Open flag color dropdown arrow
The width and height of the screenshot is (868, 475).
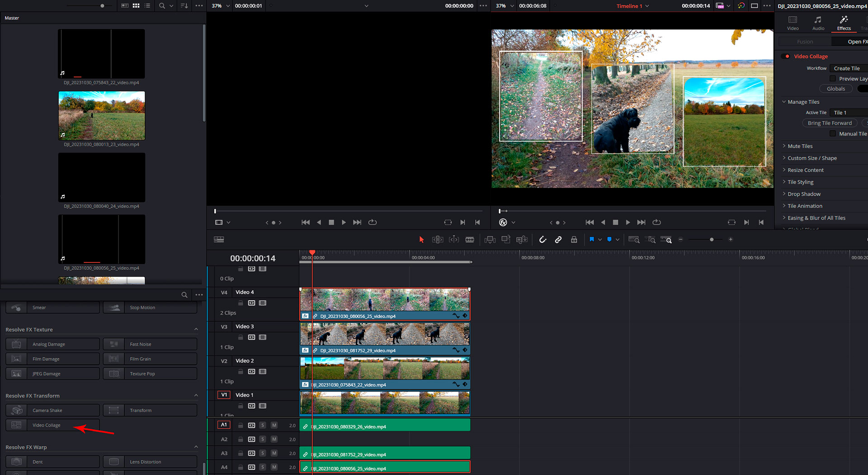click(x=600, y=240)
